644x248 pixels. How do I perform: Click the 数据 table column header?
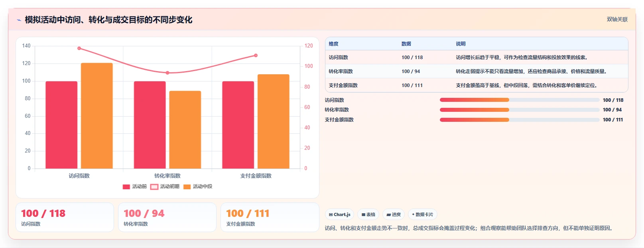click(x=406, y=44)
